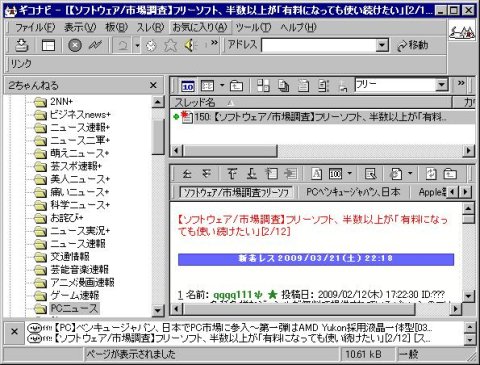This screenshot has height=365, width=480.
Task: Click the jump to top arrow icon
Action: tap(232, 173)
